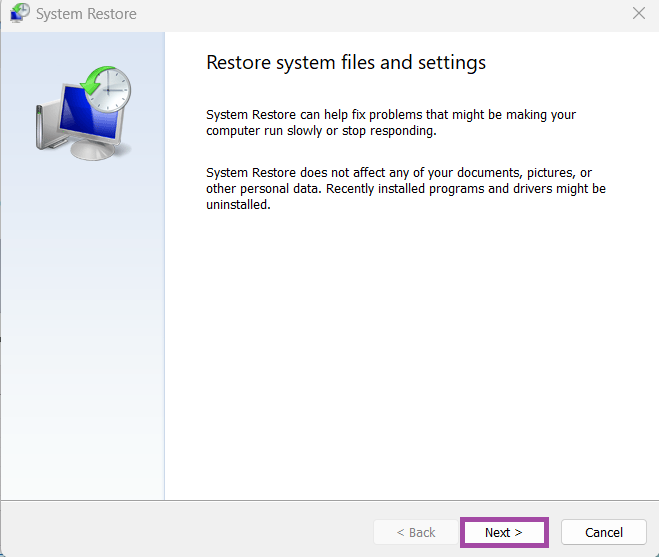Click the greyed-out Back button

415,532
